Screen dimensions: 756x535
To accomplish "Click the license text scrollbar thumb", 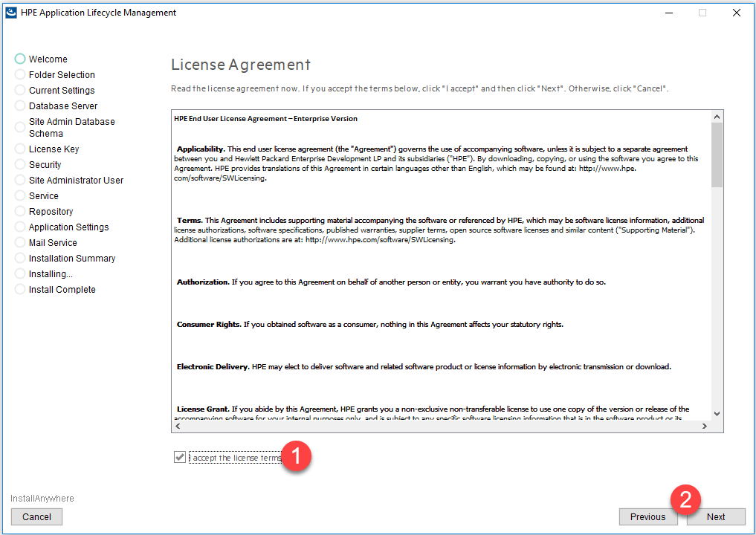I will point(717,155).
